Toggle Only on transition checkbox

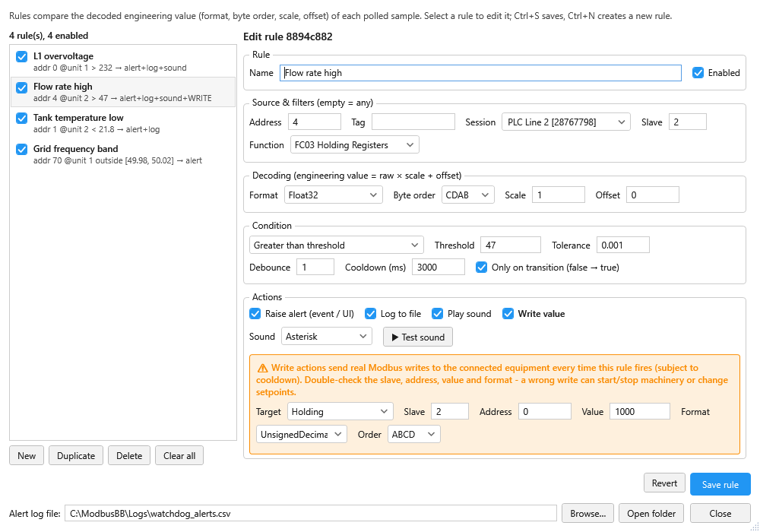coord(481,268)
